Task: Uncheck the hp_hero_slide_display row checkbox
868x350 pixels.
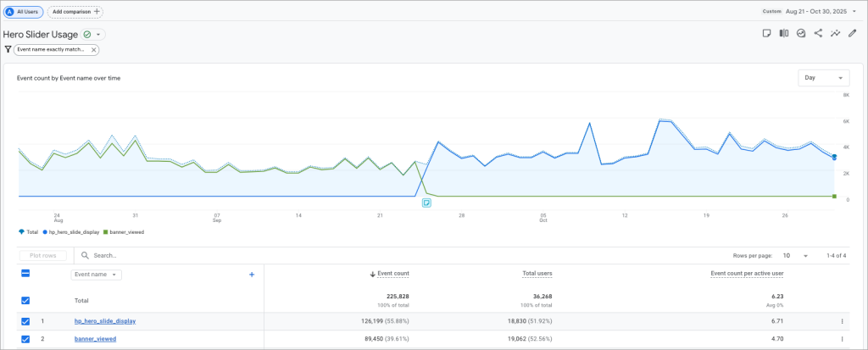Action: (x=25, y=321)
